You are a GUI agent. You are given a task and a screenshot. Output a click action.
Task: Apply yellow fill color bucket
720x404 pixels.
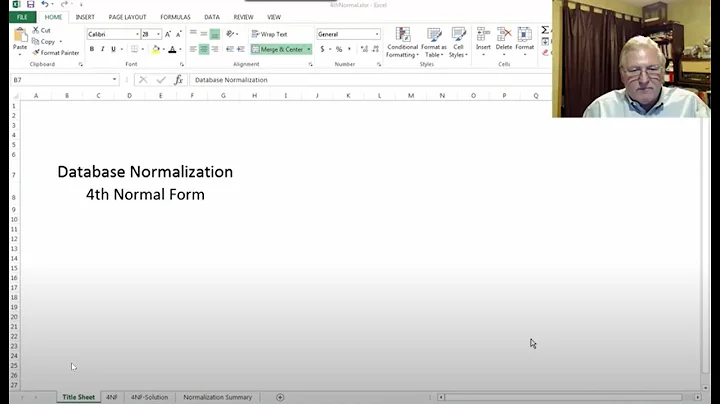click(x=156, y=49)
